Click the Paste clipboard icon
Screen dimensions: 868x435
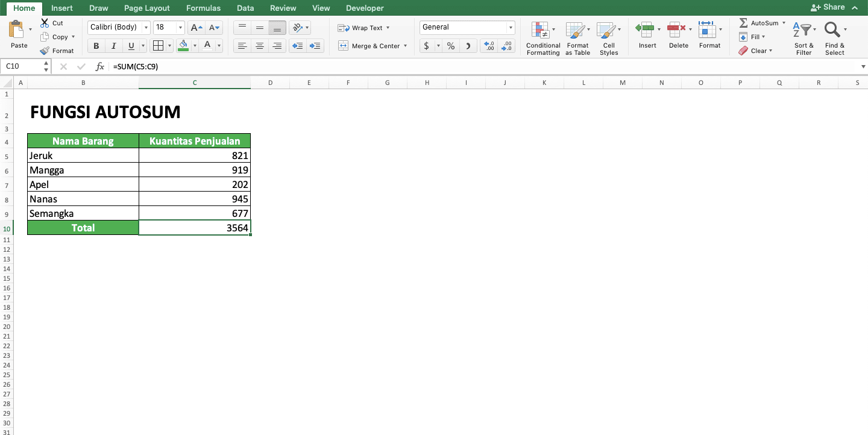tap(17, 30)
